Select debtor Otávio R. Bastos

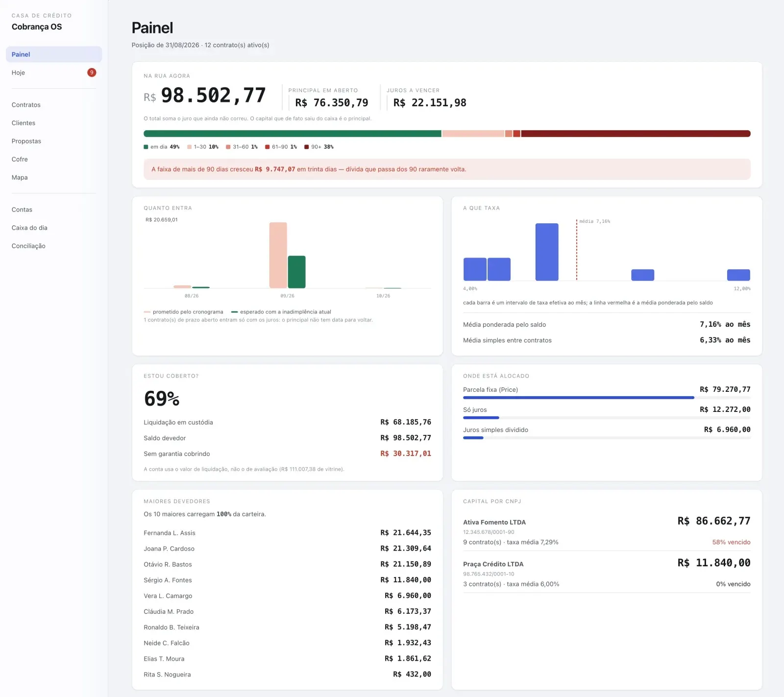[x=287, y=564]
